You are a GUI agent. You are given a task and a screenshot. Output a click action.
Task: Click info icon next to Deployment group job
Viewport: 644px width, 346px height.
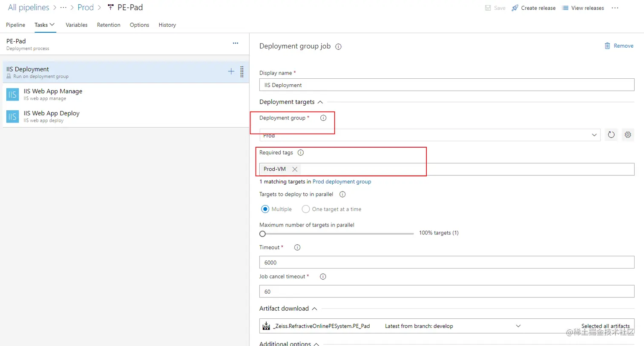click(x=338, y=47)
